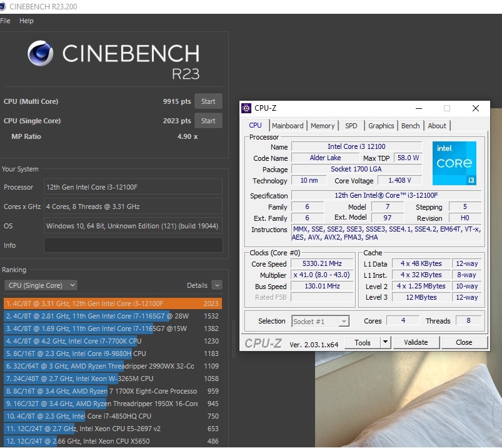Image resolution: width=502 pixels, height=448 pixels.
Task: Open the CPU (Single Core) ranking dropdown
Action: (41, 285)
